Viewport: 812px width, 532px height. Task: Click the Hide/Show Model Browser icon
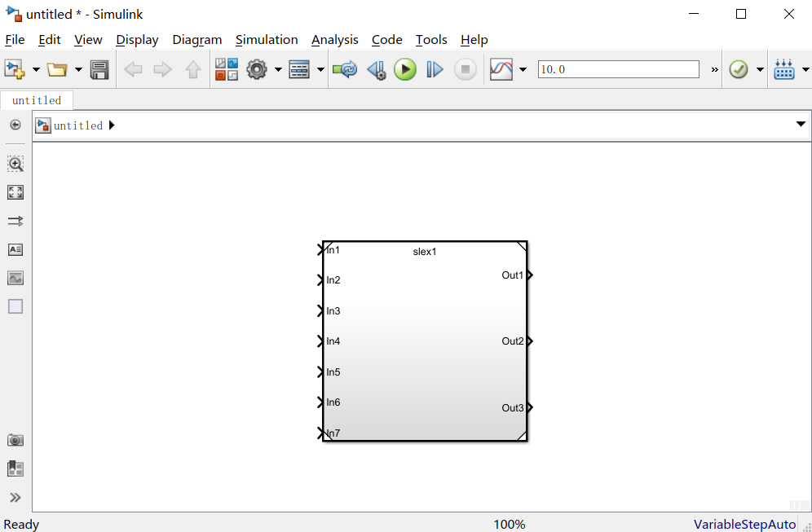(15, 125)
